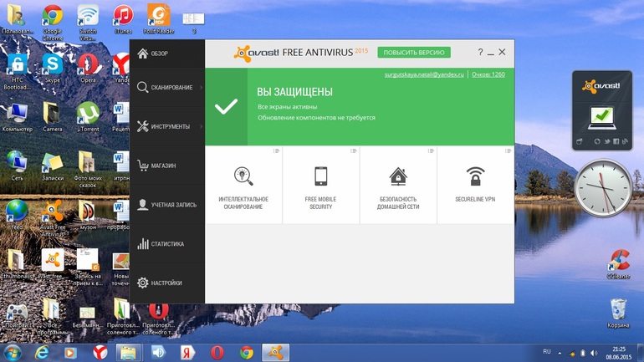Click the taskbar clock showing 21:25

[619, 353]
